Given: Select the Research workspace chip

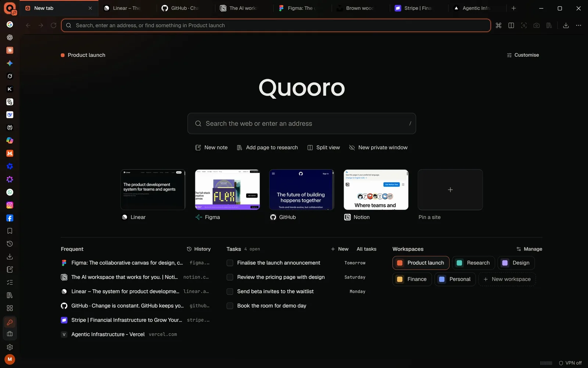Looking at the screenshot, I should coord(473,263).
